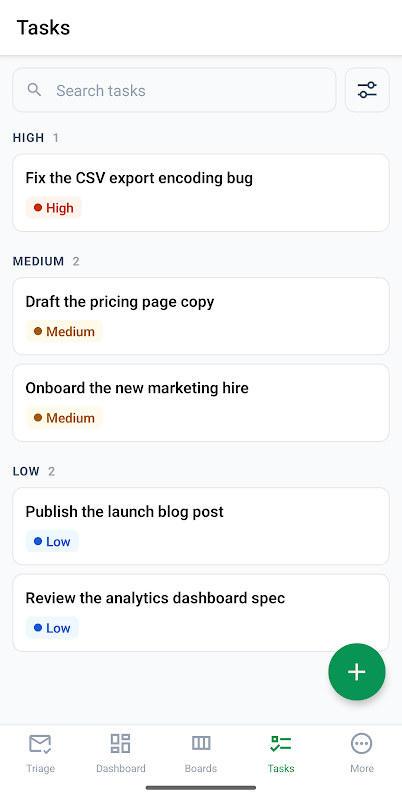
Task: Open the More ellipsis icon
Action: pos(362,743)
